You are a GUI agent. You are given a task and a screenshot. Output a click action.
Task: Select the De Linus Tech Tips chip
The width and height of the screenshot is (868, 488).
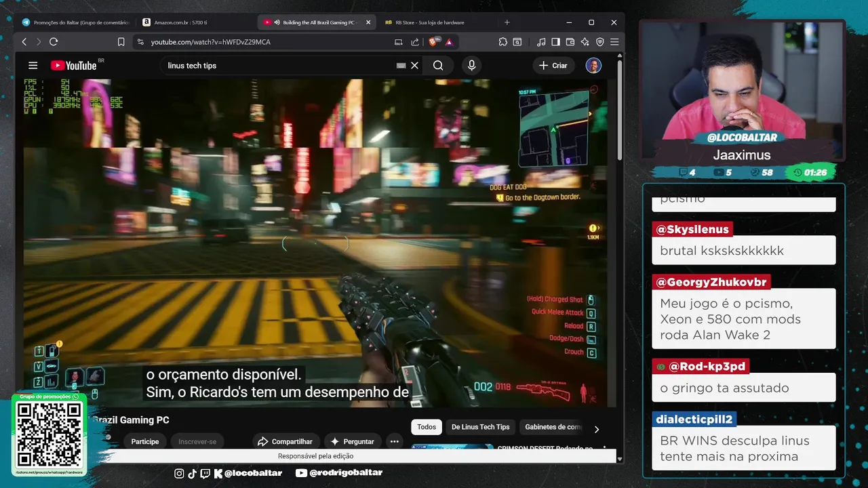(481, 427)
